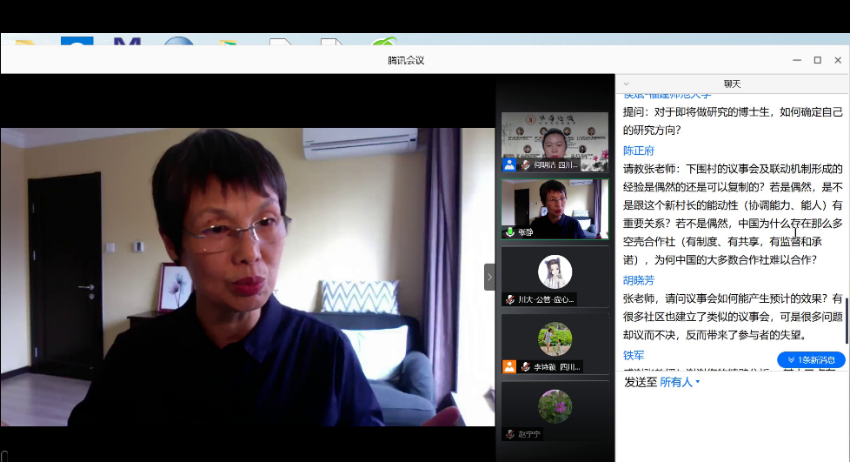Select the anime avatar participant tile
Image resolution: width=850 pixels, height=462 pixels.
[554, 272]
